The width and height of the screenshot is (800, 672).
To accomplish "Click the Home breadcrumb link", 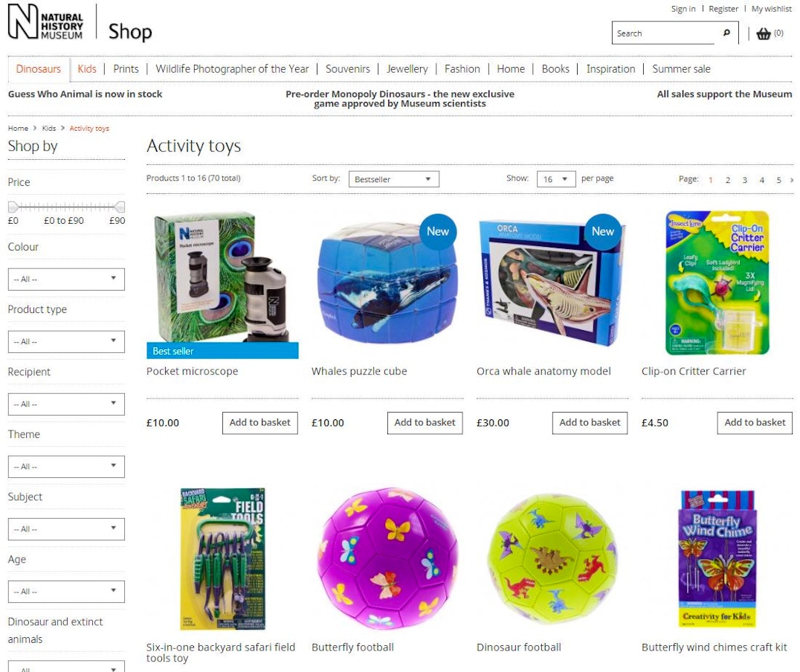I will coord(18,128).
